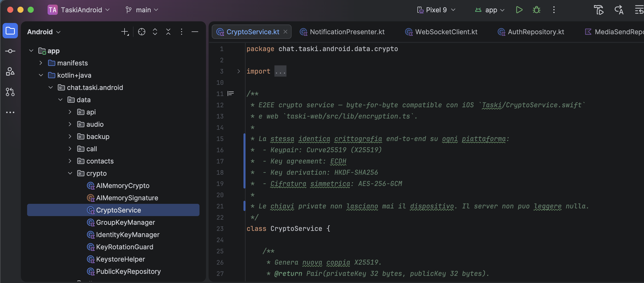Hide the project panel

coord(195,32)
